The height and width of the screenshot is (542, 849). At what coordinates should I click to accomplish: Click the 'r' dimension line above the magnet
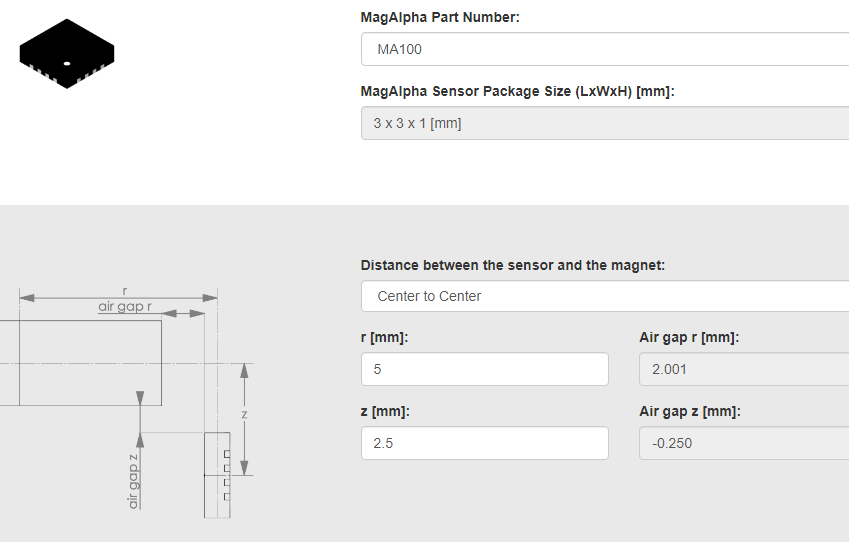coord(119,297)
